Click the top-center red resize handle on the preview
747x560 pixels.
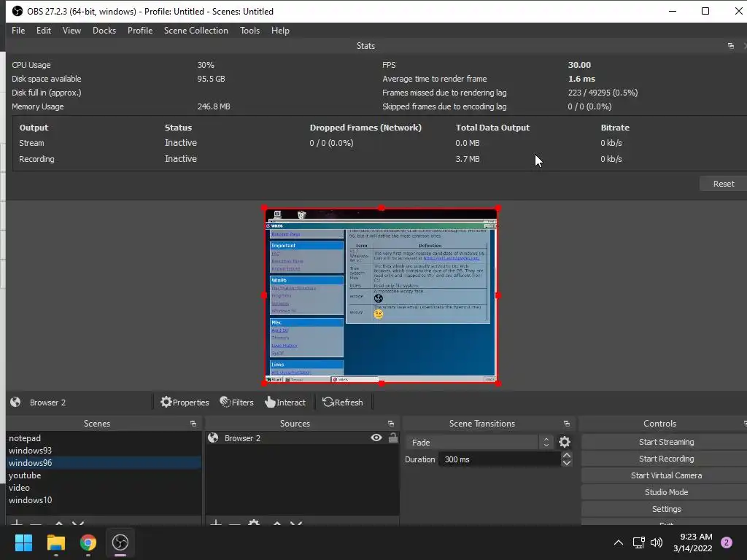pos(381,208)
